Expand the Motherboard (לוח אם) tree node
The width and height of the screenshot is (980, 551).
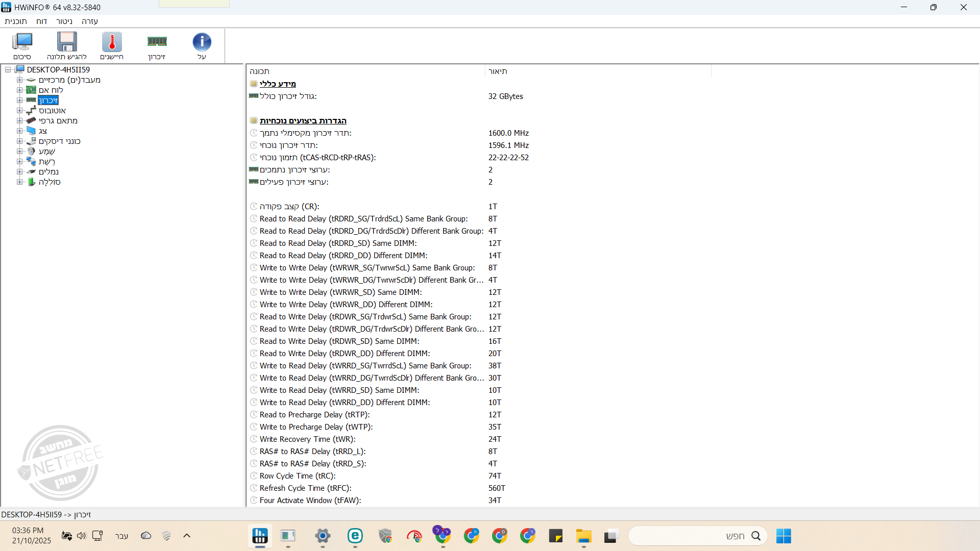(x=19, y=90)
